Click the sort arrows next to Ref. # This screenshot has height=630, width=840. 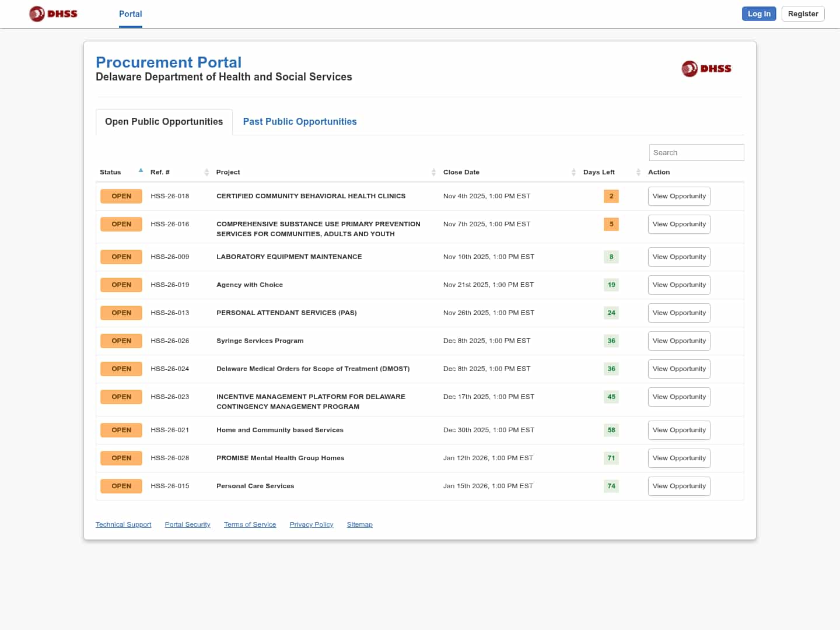[206, 172]
